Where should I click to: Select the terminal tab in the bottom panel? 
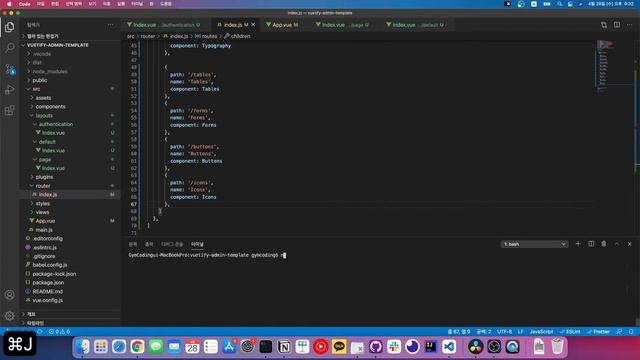click(197, 244)
